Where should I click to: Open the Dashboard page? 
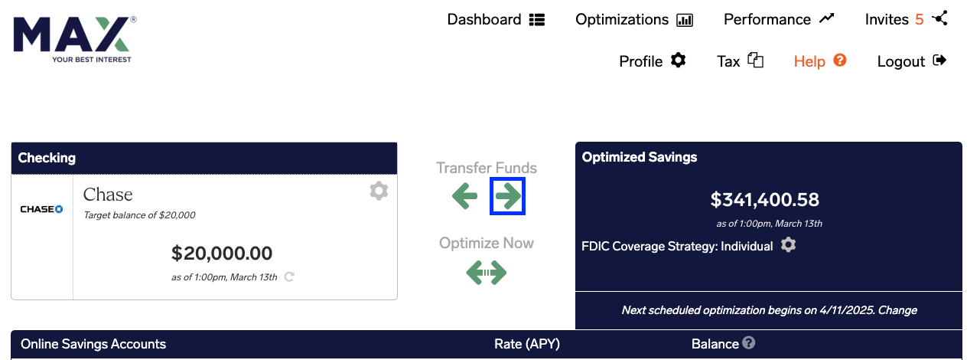[x=496, y=19]
